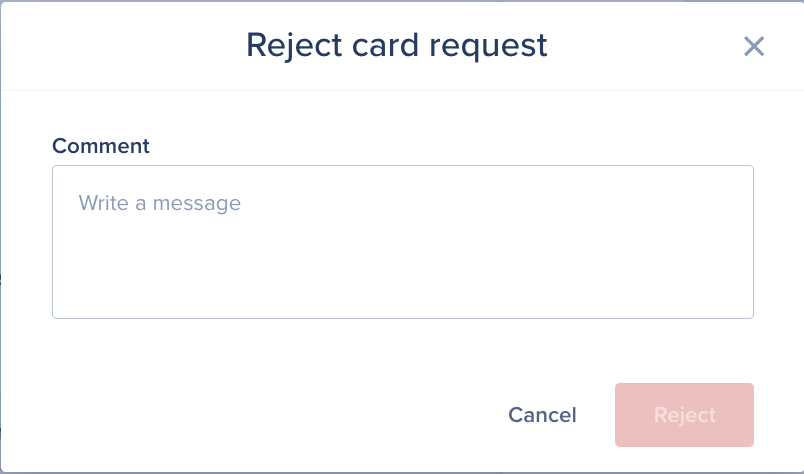Click the X icon in dialog header

coord(753,46)
